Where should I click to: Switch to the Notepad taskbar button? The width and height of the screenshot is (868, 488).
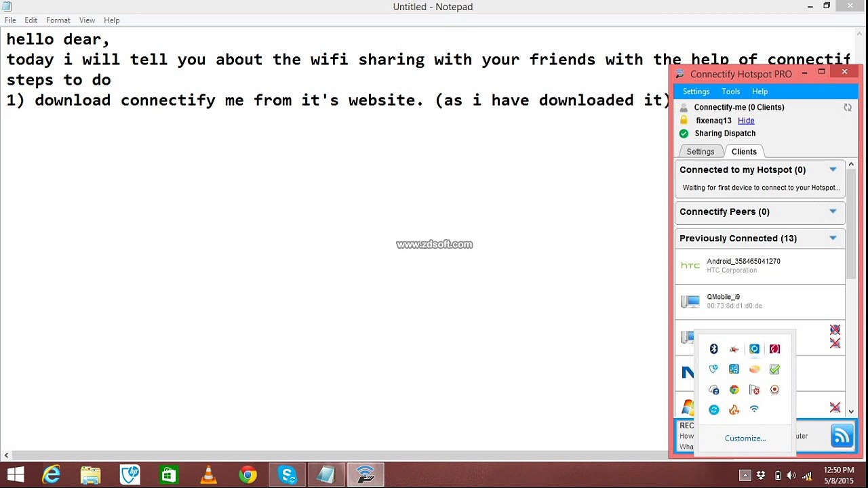click(326, 475)
